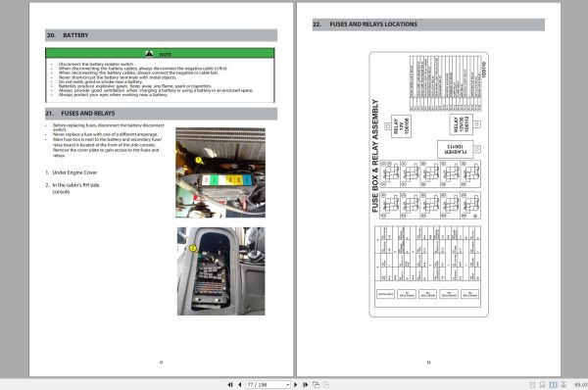This screenshot has width=588, height=390.
Task: Click the FLASHER block in the diagram
Action: tap(456, 149)
